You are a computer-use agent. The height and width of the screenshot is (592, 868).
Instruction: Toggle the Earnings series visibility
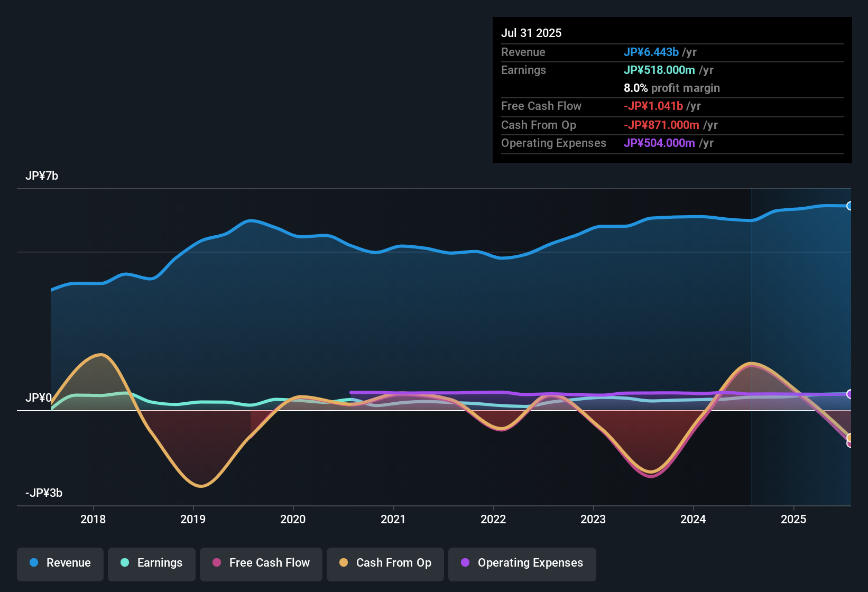point(151,563)
